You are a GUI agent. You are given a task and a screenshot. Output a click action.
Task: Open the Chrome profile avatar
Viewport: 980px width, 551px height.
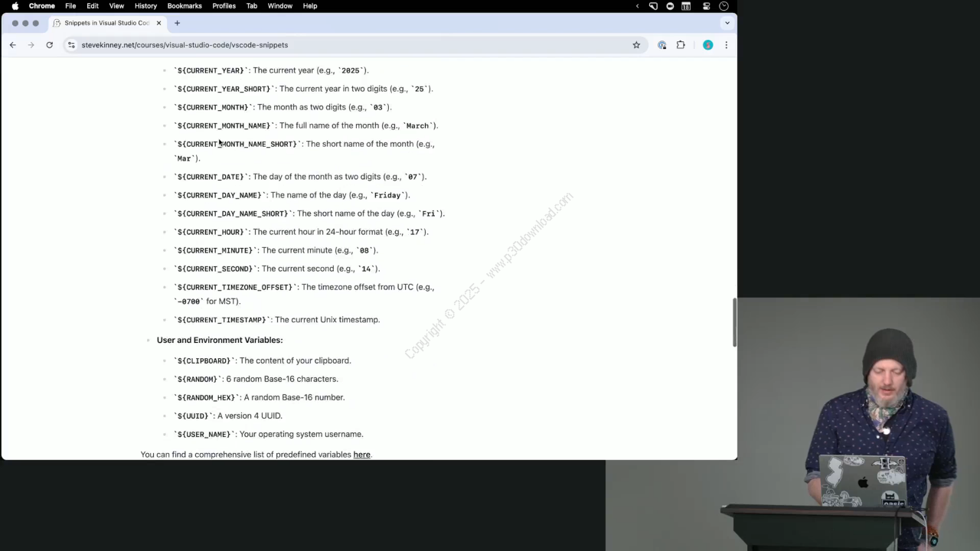click(x=708, y=45)
